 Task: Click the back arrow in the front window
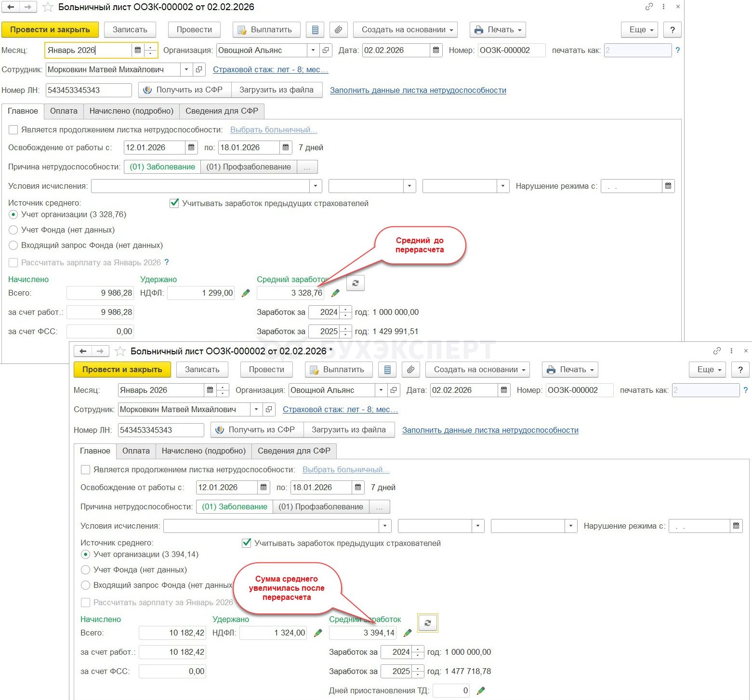point(83,351)
